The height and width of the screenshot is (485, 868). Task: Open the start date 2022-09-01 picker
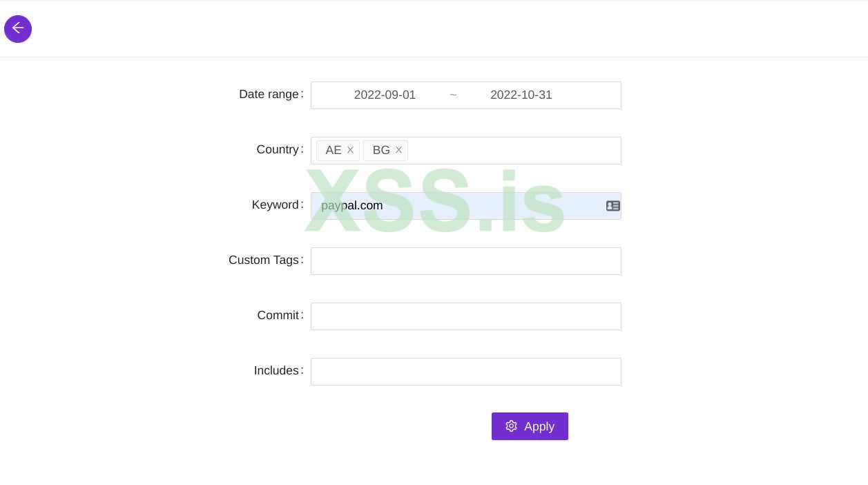click(385, 95)
